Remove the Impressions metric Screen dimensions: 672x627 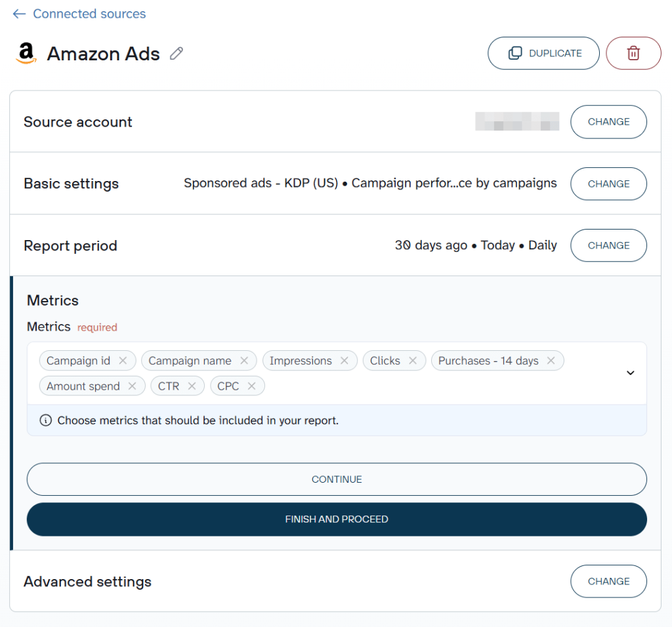point(345,361)
